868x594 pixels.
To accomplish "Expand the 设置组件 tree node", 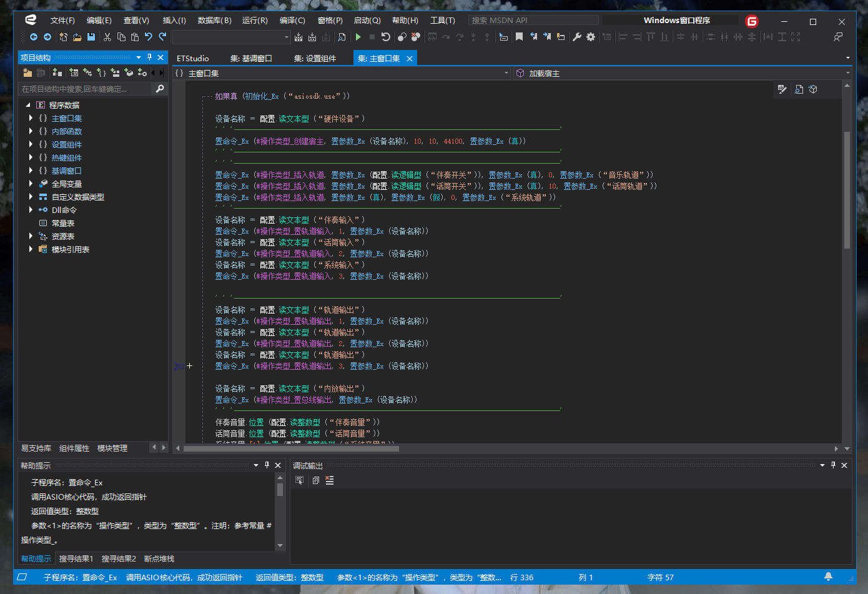I will 31,144.
